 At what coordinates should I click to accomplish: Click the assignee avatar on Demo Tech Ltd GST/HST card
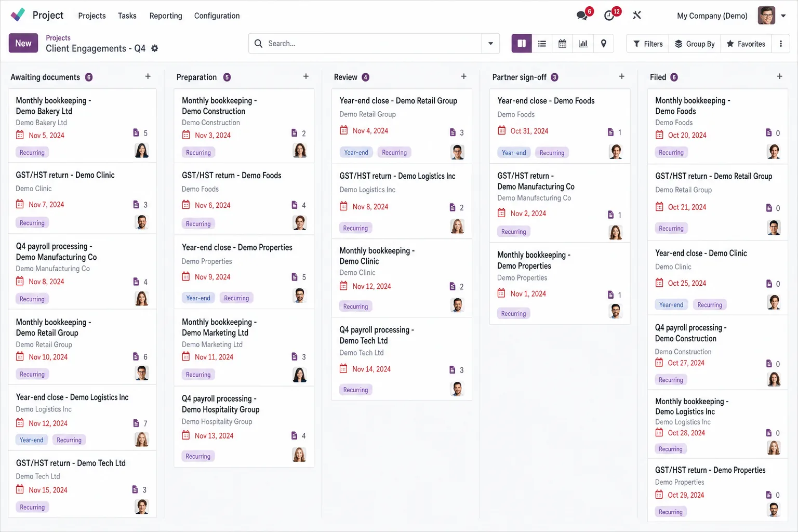142,506
